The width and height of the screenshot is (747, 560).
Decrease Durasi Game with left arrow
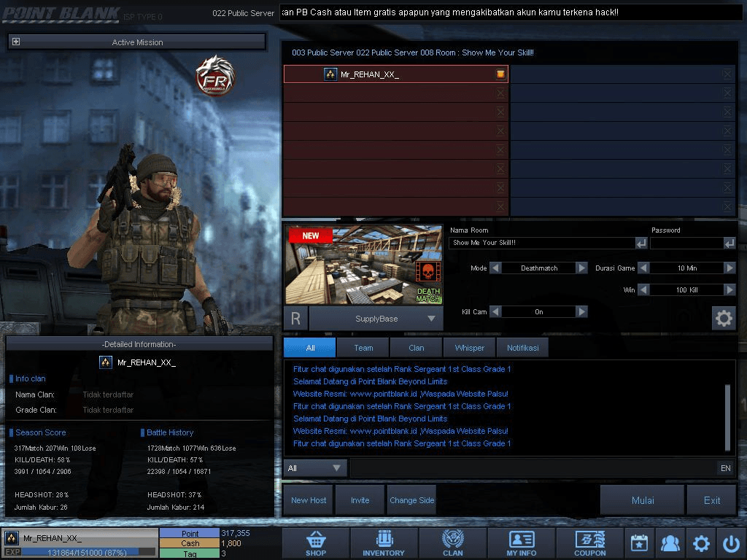click(643, 268)
